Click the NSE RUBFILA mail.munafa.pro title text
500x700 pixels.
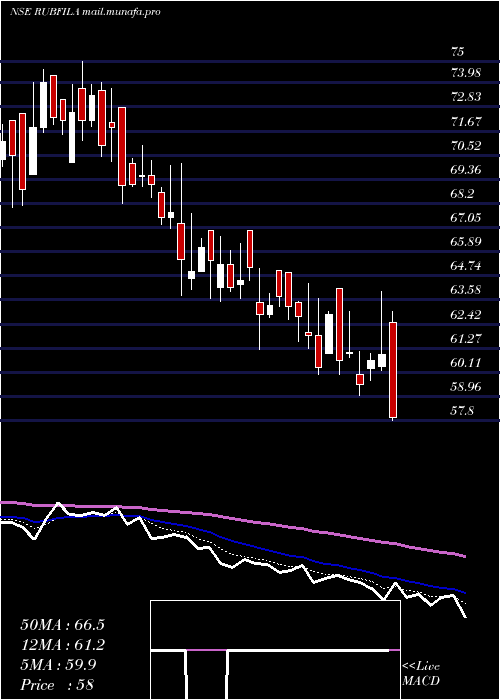[85, 12]
